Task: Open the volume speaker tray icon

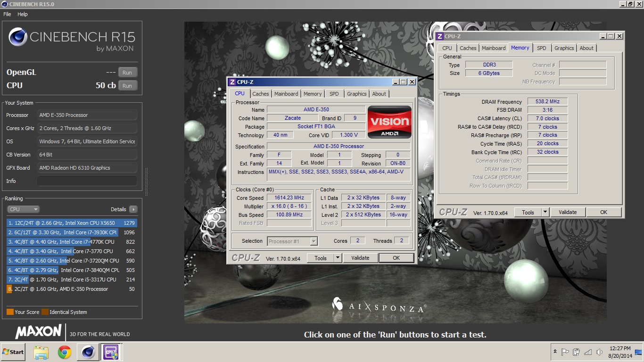Action: [x=599, y=352]
